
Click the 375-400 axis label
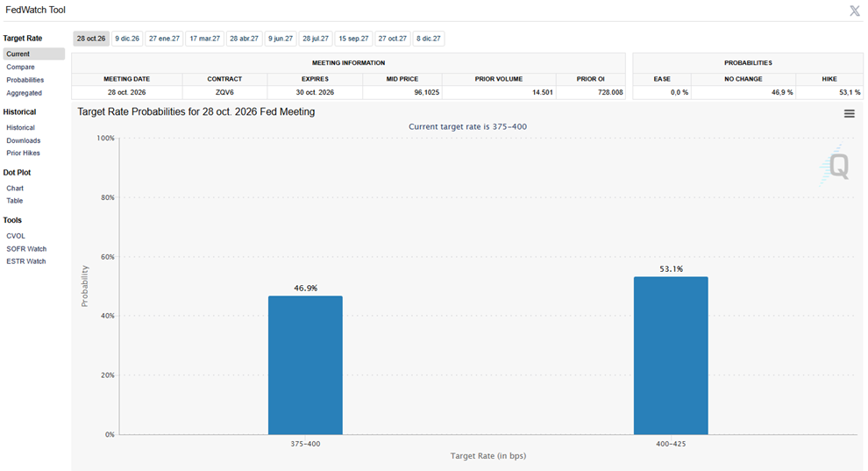point(306,444)
